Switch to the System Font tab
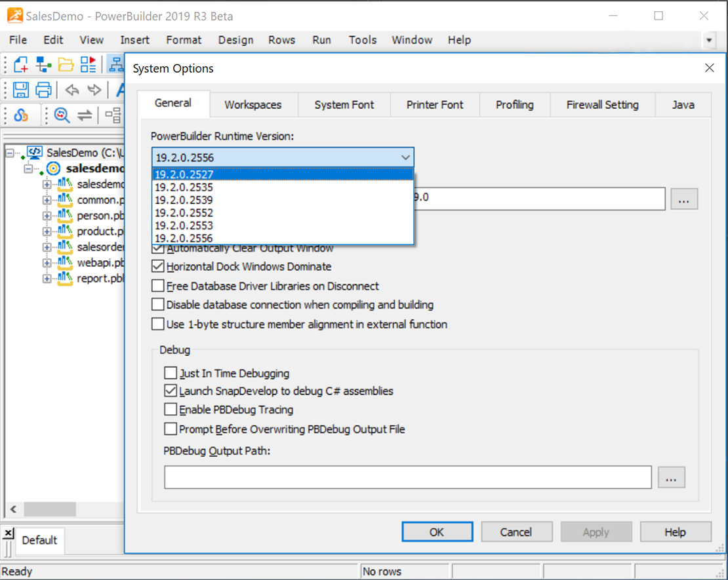 tap(344, 105)
